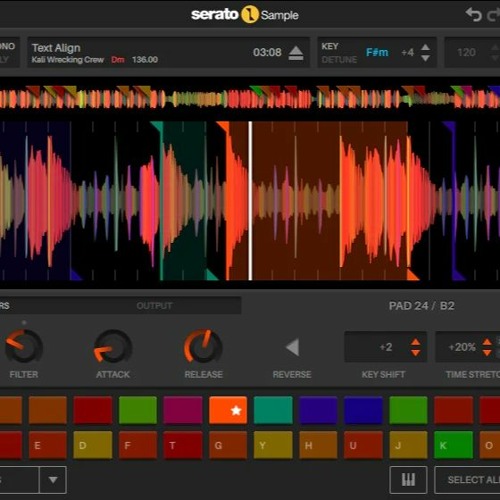This screenshot has width=500, height=500.
Task: Increase the key with the up arrow
Action: tap(425, 47)
